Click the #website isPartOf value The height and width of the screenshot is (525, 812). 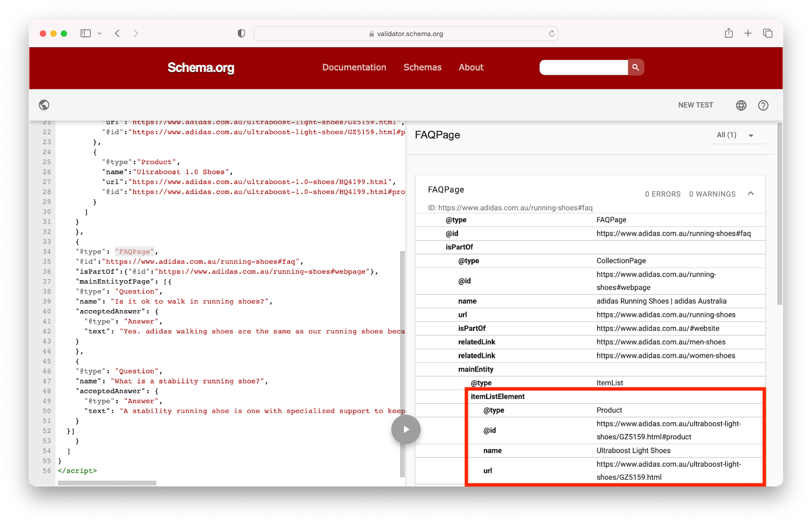pyautogui.click(x=658, y=329)
